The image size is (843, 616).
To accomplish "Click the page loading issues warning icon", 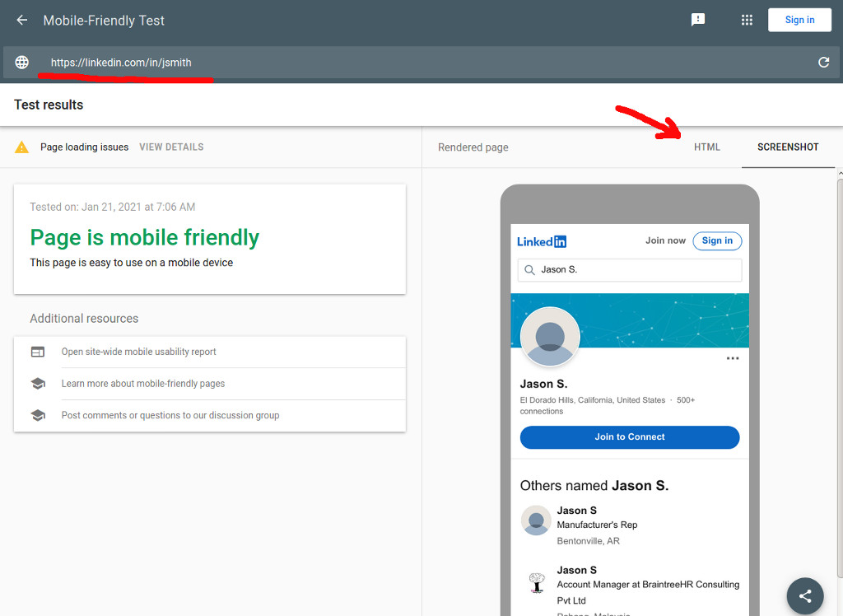I will pyautogui.click(x=21, y=147).
